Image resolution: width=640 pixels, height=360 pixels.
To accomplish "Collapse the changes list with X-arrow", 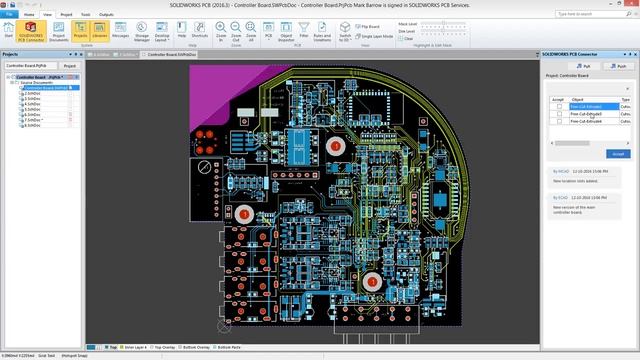I will pyautogui.click(x=627, y=89).
